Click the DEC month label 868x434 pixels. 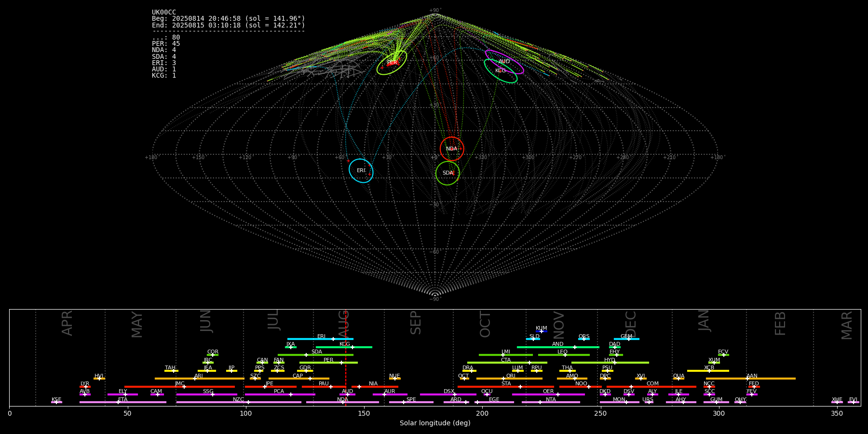tap(631, 324)
